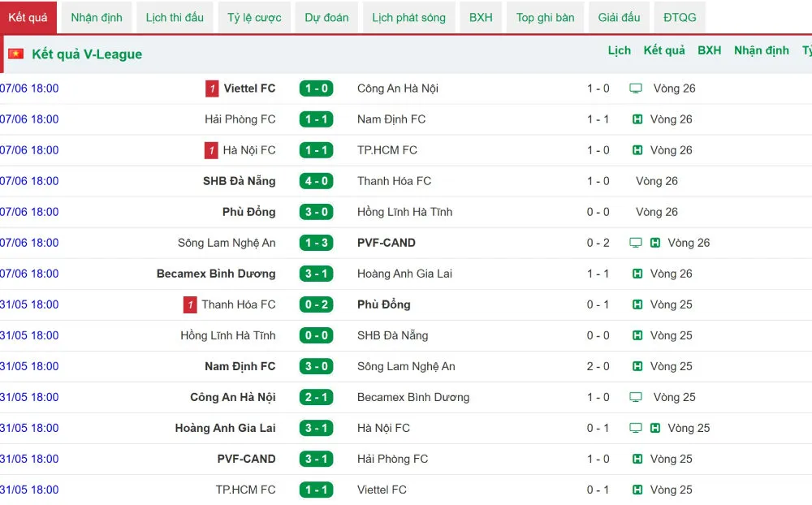This screenshot has height=505, width=812.
Task: Open the H highlight icon for Hà Nội FC vs TP.HCM FC
Action: (637, 150)
